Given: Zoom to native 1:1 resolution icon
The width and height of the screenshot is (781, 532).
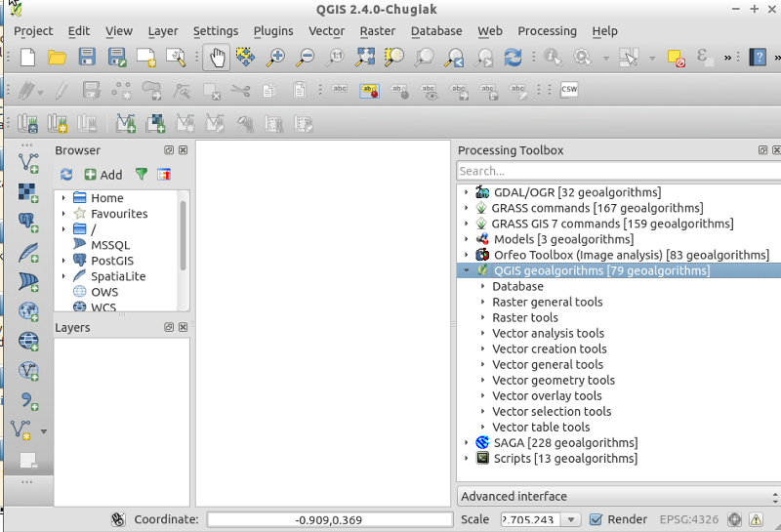Looking at the screenshot, I should 335,58.
